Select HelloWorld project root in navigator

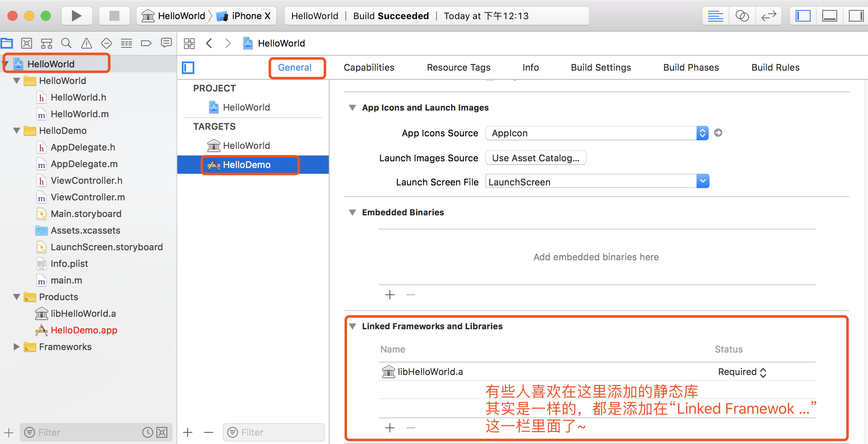[x=88, y=64]
